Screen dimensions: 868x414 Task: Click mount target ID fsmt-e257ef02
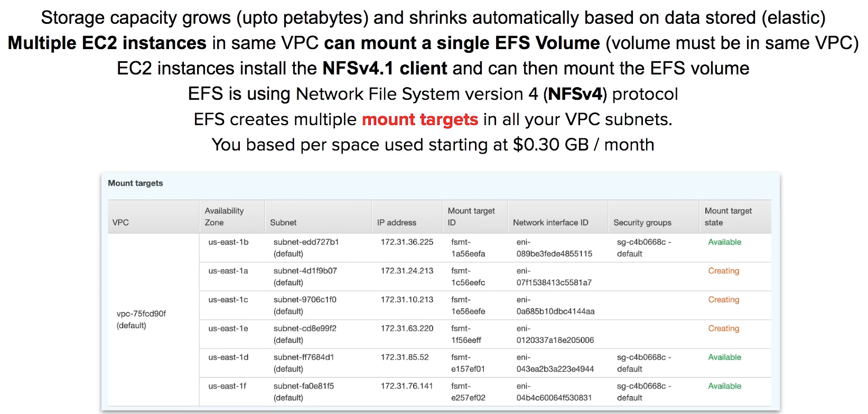[x=468, y=392]
